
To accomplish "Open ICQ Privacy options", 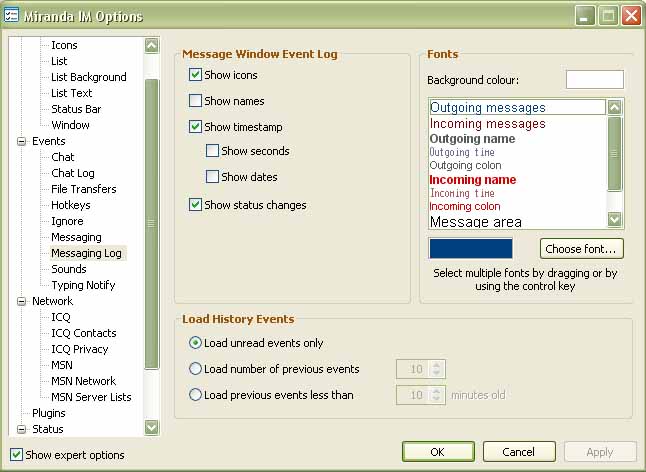I will coord(80,349).
